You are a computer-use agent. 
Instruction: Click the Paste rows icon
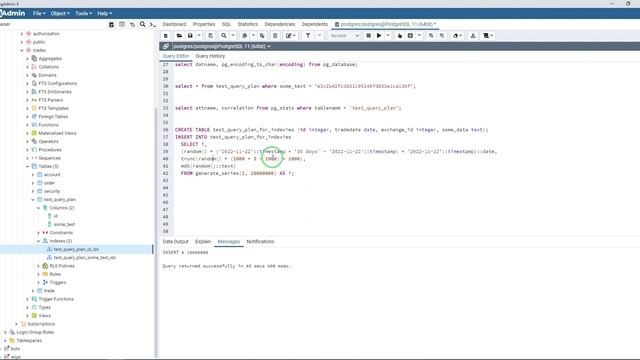point(262,36)
